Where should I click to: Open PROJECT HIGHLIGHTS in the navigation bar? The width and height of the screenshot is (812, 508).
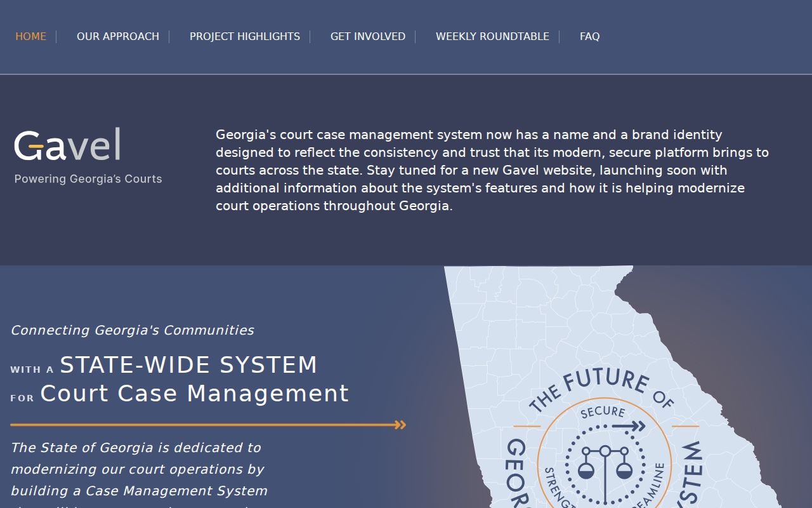pyautogui.click(x=245, y=36)
